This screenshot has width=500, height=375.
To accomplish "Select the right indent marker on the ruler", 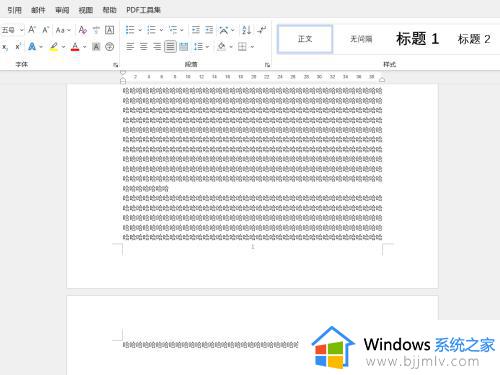I will click(382, 80).
